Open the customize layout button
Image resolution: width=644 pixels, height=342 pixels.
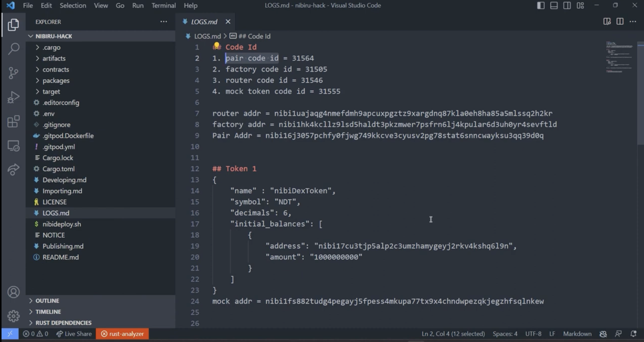click(580, 5)
